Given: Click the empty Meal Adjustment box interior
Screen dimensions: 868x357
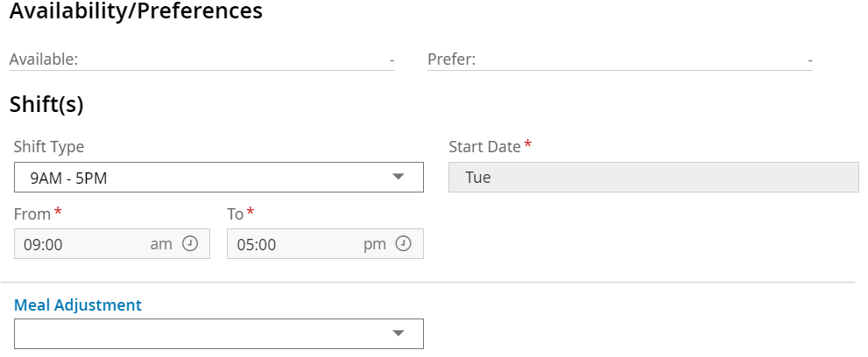Looking at the screenshot, I should (x=193, y=333).
